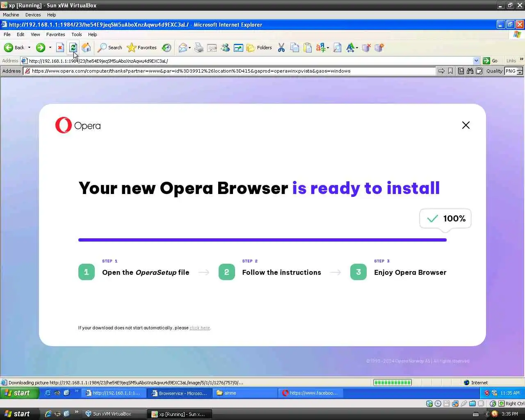Close the Opera download card with X
Screen dimensions: 525x420
pyautogui.click(x=466, y=125)
